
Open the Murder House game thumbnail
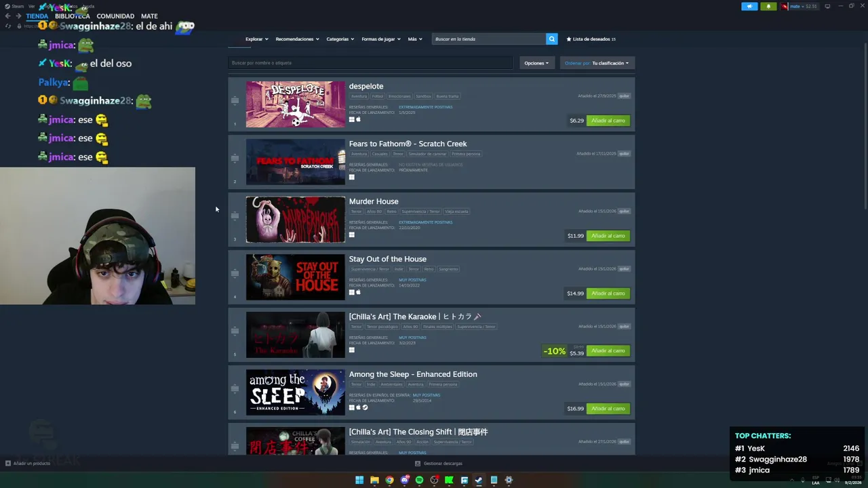(296, 220)
